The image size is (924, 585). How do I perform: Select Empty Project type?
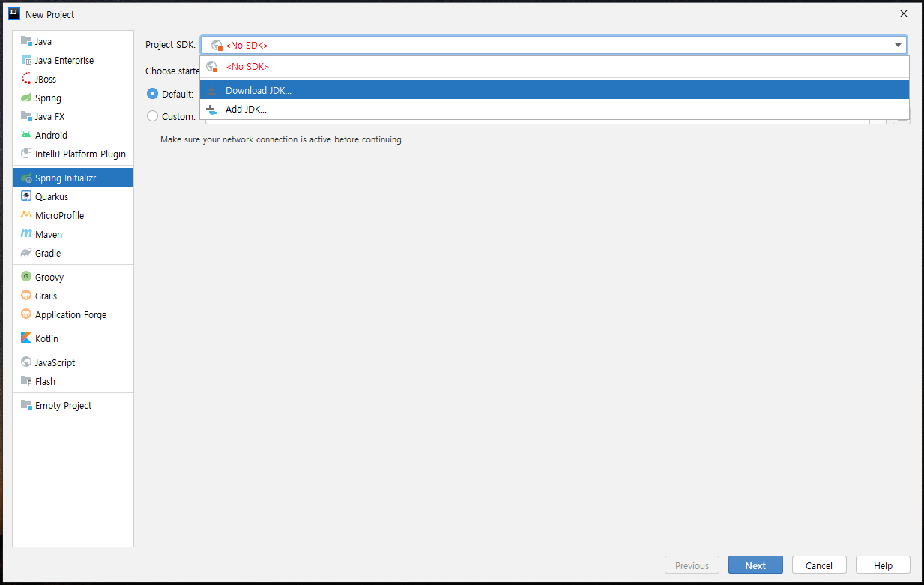(x=73, y=405)
